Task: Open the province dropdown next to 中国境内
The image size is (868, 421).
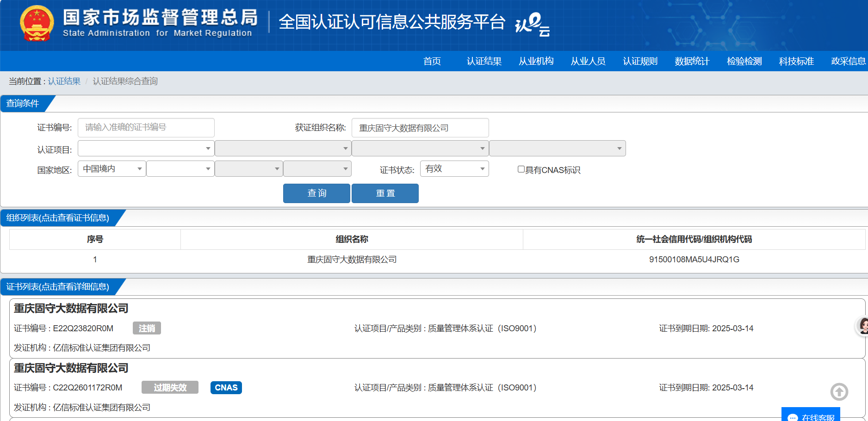Action: (180, 169)
